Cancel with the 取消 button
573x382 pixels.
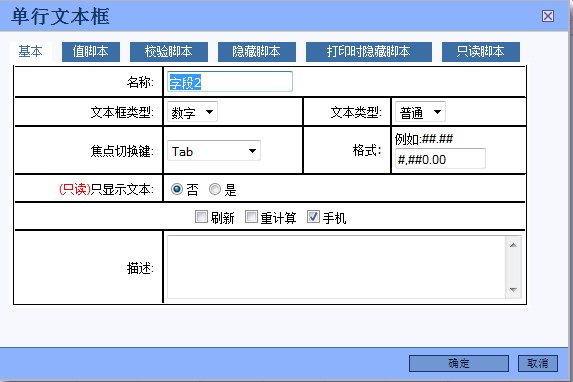click(x=538, y=363)
